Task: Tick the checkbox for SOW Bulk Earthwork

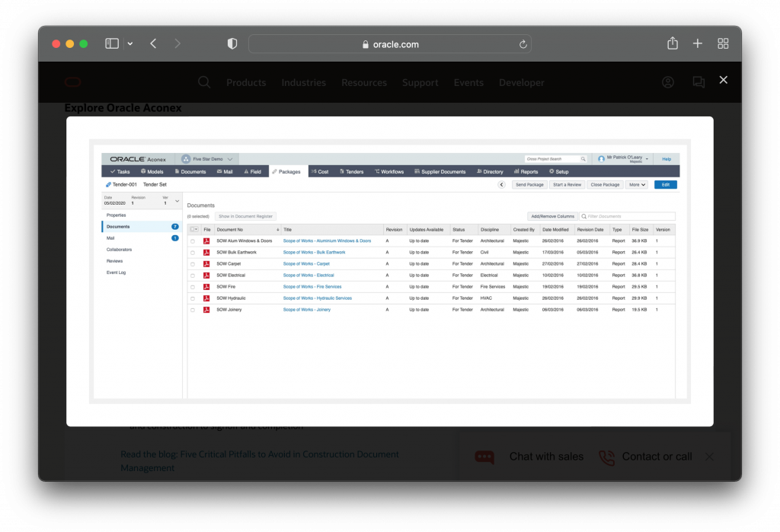Action: (193, 253)
